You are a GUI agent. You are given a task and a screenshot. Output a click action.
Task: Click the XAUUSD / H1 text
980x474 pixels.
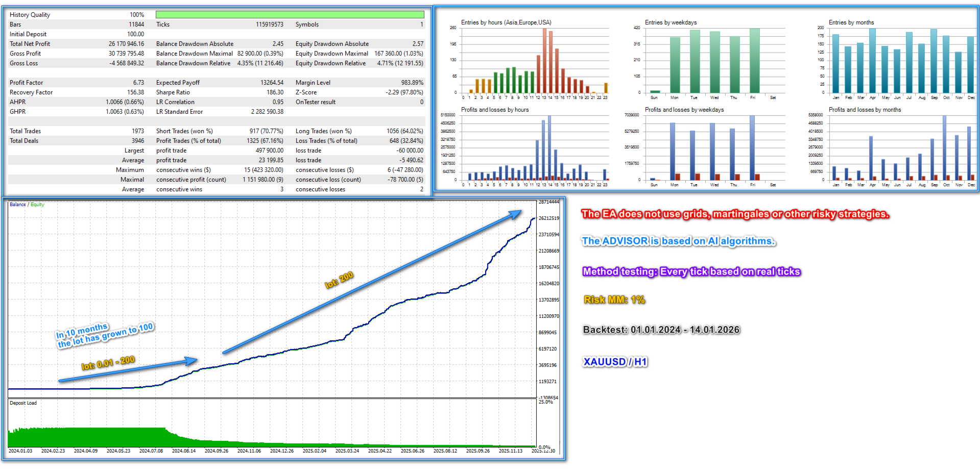pyautogui.click(x=615, y=362)
